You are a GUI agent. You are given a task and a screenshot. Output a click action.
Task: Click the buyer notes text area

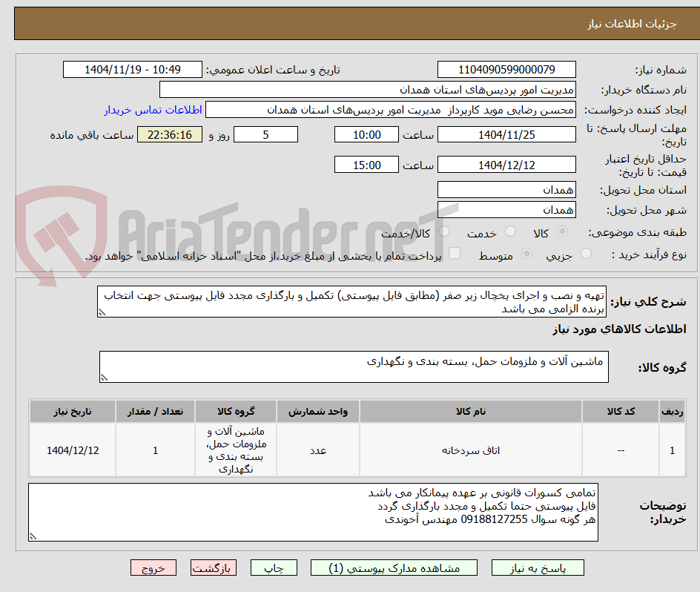(x=313, y=512)
